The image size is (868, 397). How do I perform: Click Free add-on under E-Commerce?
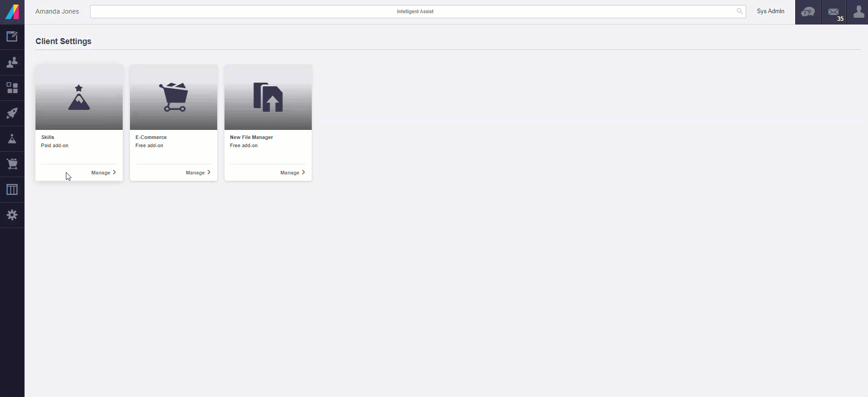[149, 145]
